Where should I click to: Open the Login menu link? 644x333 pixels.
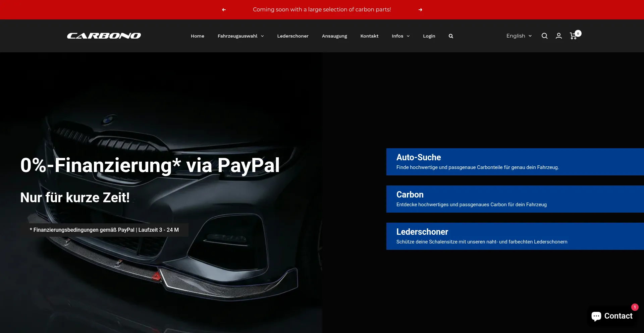point(429,36)
